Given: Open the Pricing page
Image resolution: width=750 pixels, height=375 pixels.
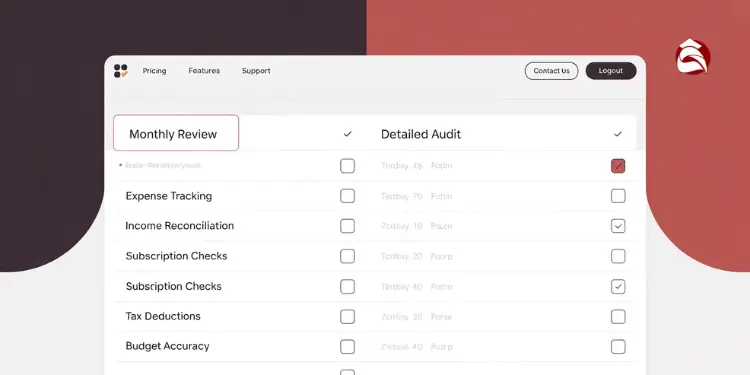Looking at the screenshot, I should [x=154, y=71].
